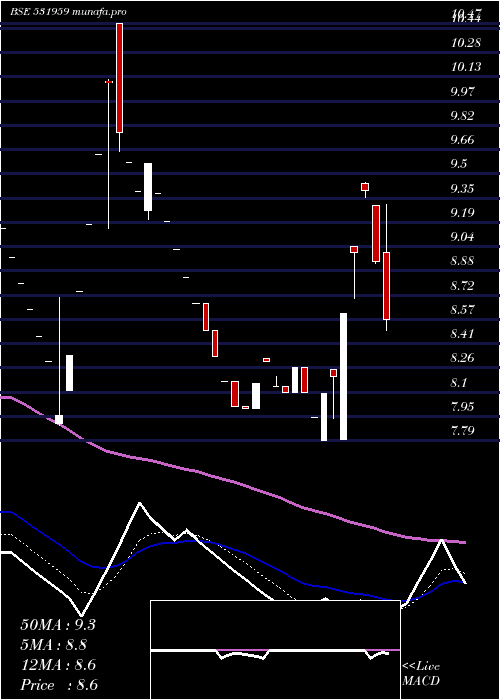The width and height of the screenshot is (500, 700).
Task: Click the 9.97 price level label
Action: [462, 92]
